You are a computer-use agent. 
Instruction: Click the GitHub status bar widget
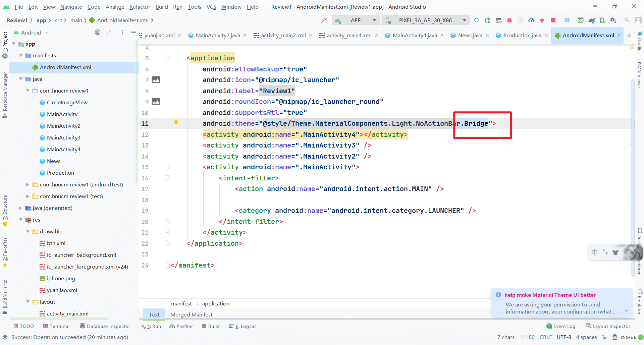point(628,337)
